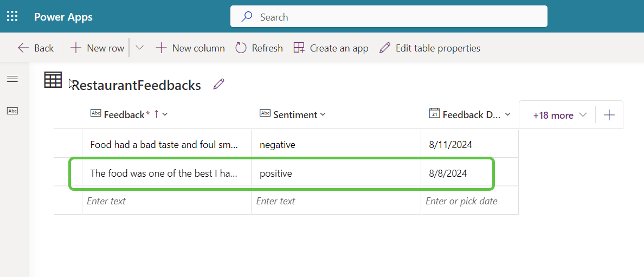644x277 pixels.
Task: Add a New column from toolbar
Action: tap(190, 48)
